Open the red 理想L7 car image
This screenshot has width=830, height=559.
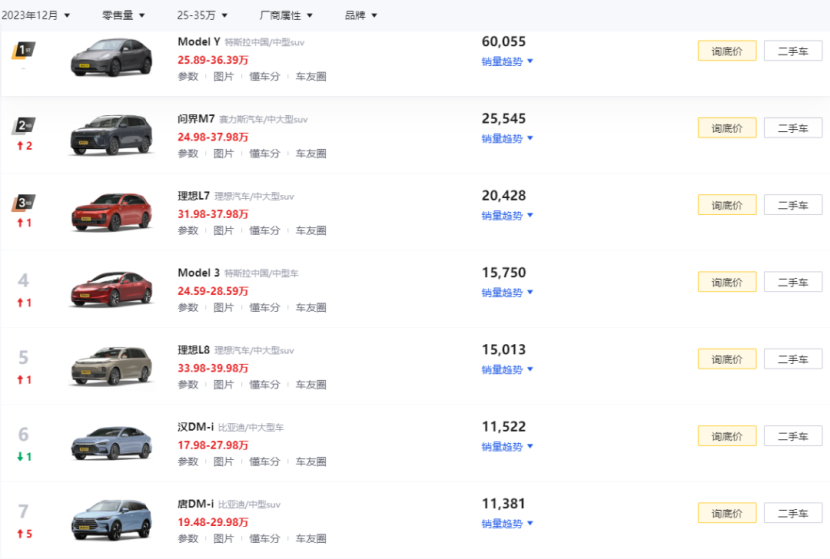pyautogui.click(x=111, y=212)
